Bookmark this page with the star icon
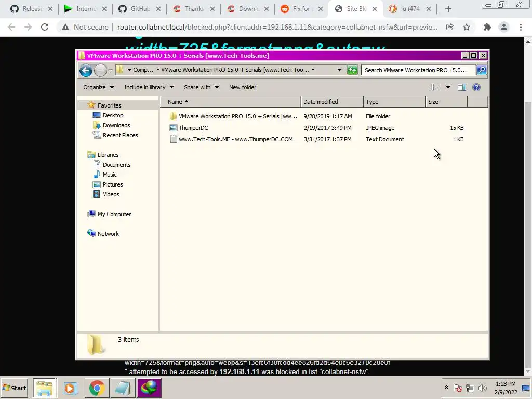 (467, 27)
